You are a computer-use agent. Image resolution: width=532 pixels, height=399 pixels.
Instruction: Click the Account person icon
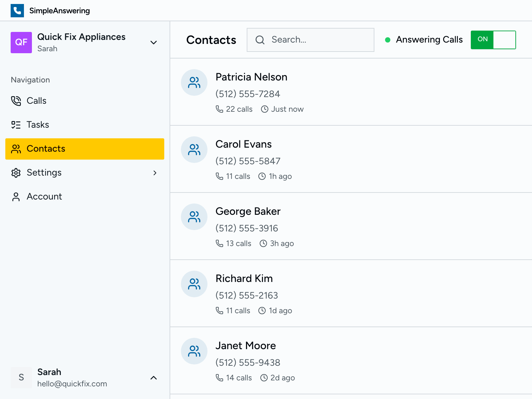(16, 197)
